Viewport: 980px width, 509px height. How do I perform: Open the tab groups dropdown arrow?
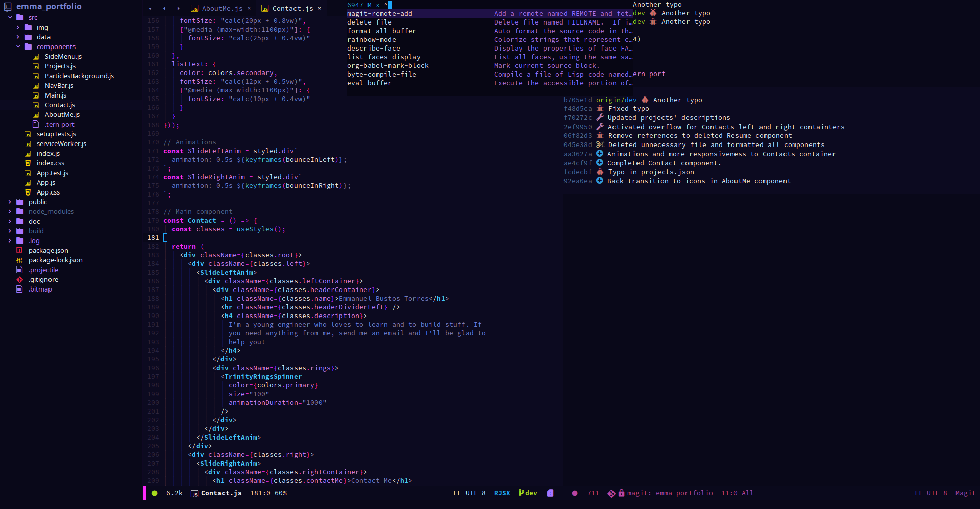(150, 9)
